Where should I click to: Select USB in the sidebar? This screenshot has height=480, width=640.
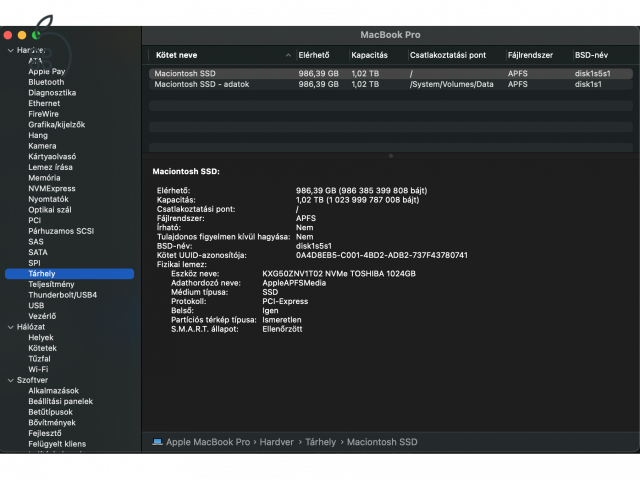click(x=36, y=305)
